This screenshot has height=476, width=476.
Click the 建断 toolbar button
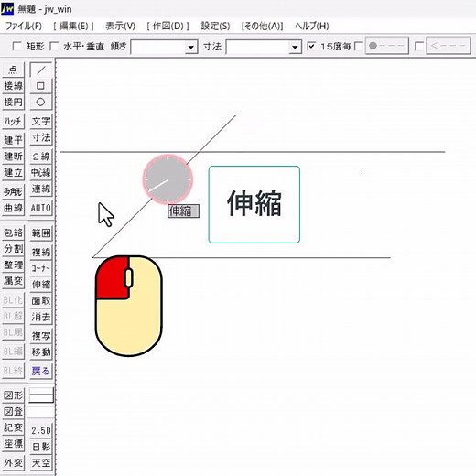(x=13, y=157)
